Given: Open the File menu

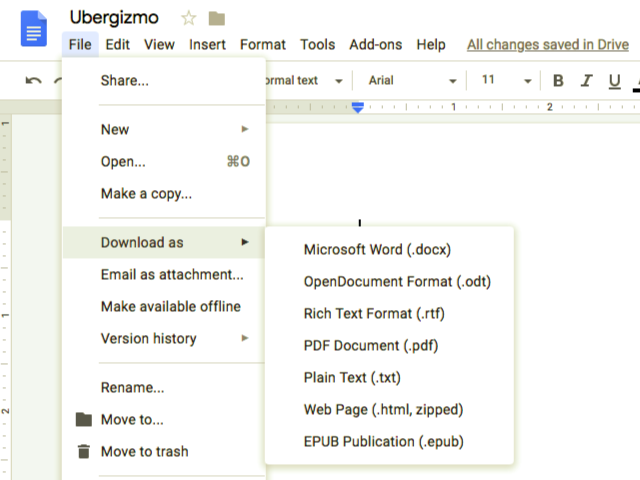Looking at the screenshot, I should [80, 44].
